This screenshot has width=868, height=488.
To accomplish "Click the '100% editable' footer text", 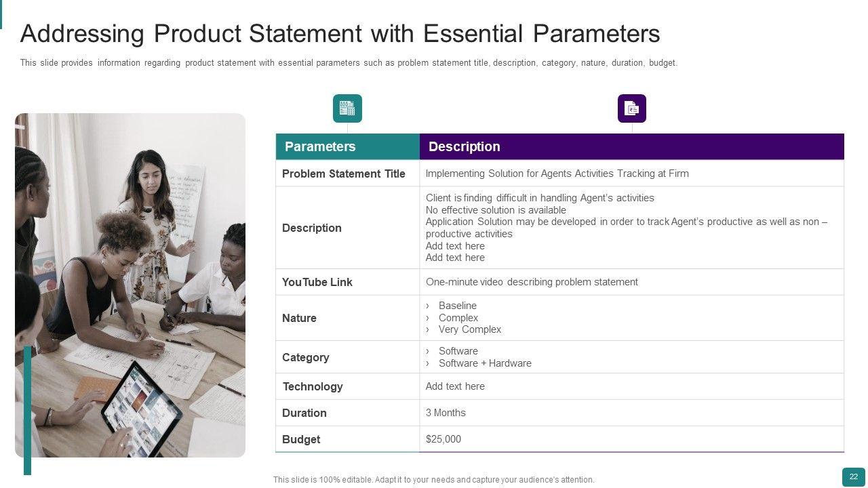I will click(433, 480).
